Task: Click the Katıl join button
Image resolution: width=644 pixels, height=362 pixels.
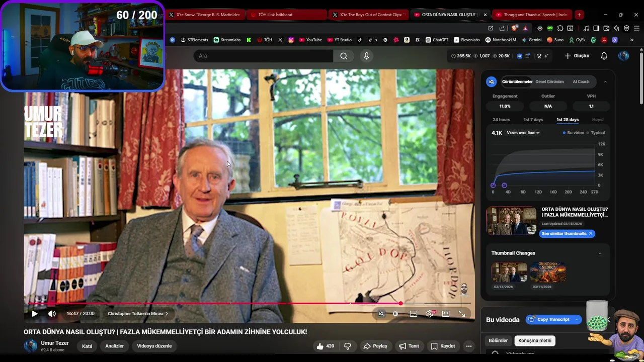Action: [x=87, y=346]
